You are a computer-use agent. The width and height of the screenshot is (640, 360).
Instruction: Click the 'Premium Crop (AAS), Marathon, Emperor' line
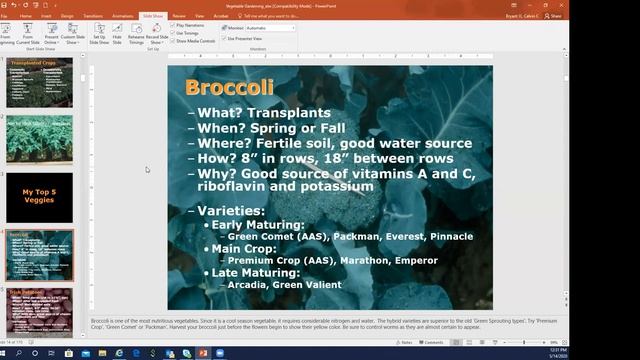click(x=333, y=260)
